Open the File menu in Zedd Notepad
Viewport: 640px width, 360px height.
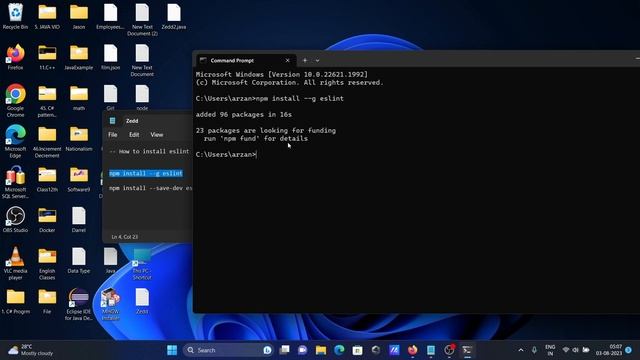click(113, 135)
